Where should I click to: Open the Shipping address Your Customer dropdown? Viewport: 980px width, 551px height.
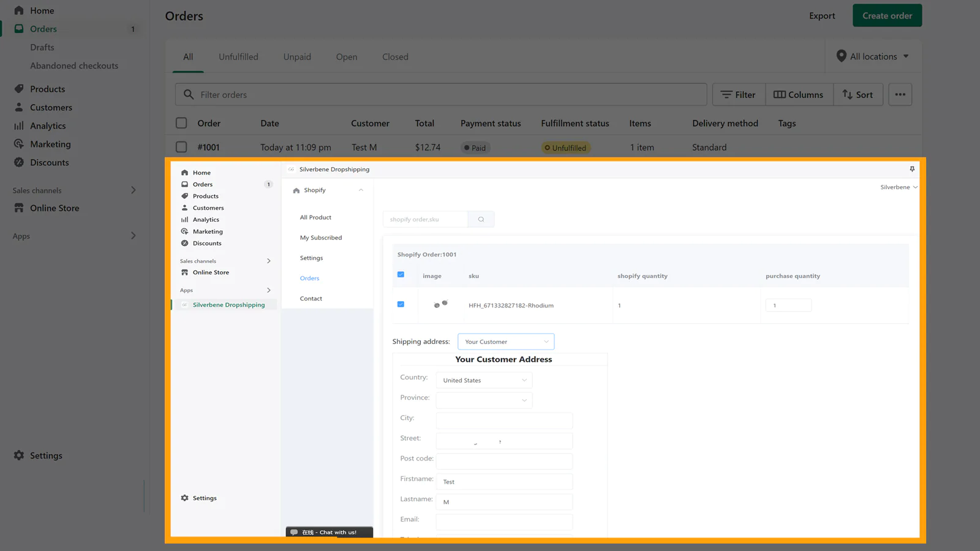pyautogui.click(x=505, y=342)
